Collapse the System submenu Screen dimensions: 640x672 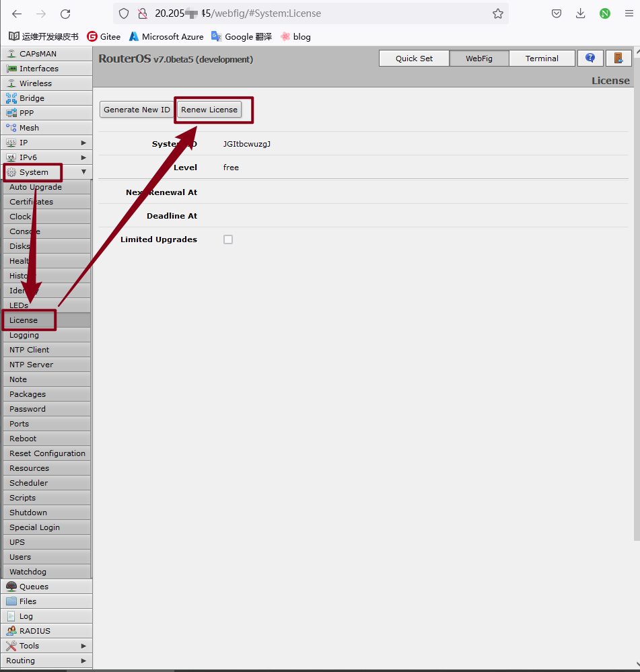pos(83,172)
